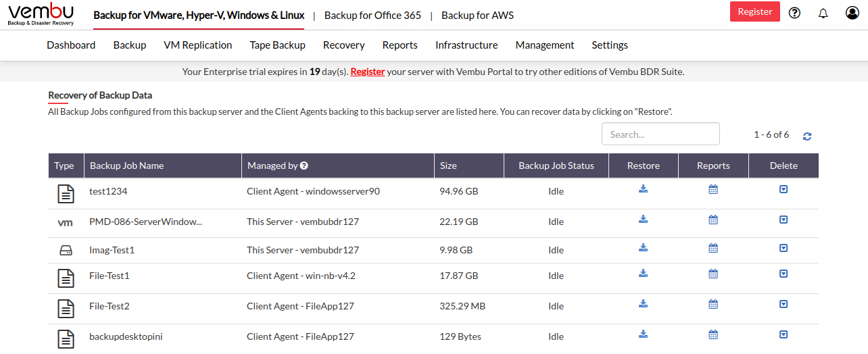This screenshot has height=354, width=868.
Task: Open the Delete dropdown for Imag-Test1
Action: point(783,247)
